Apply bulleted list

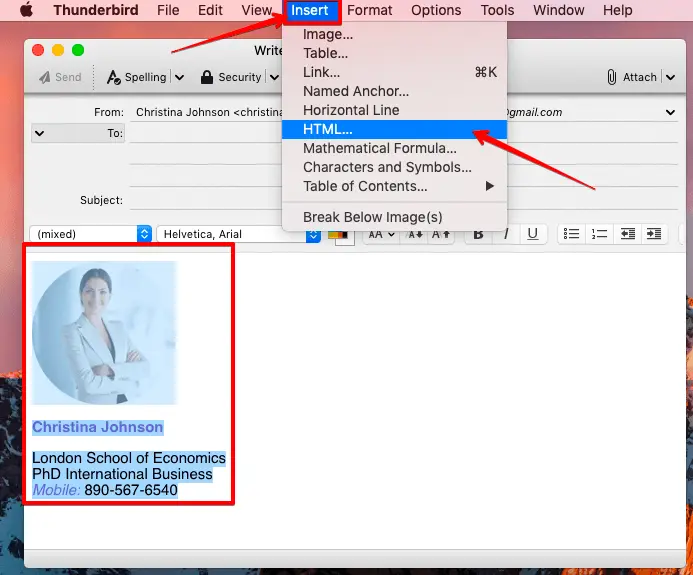[x=571, y=234]
